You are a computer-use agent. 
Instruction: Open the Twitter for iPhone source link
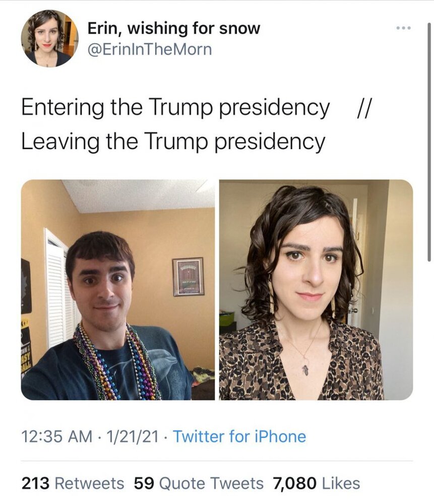click(x=239, y=436)
